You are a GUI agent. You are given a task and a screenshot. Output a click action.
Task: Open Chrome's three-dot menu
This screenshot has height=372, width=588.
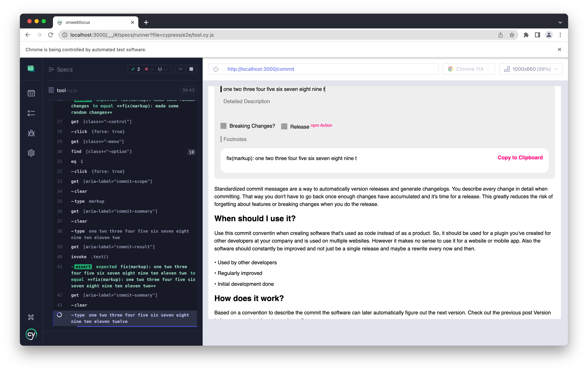coord(560,35)
